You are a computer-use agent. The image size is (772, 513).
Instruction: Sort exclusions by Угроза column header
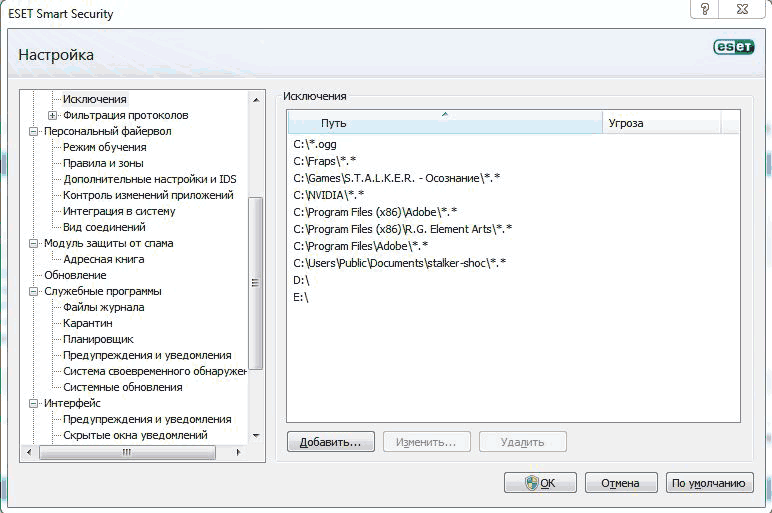pyautogui.click(x=662, y=123)
